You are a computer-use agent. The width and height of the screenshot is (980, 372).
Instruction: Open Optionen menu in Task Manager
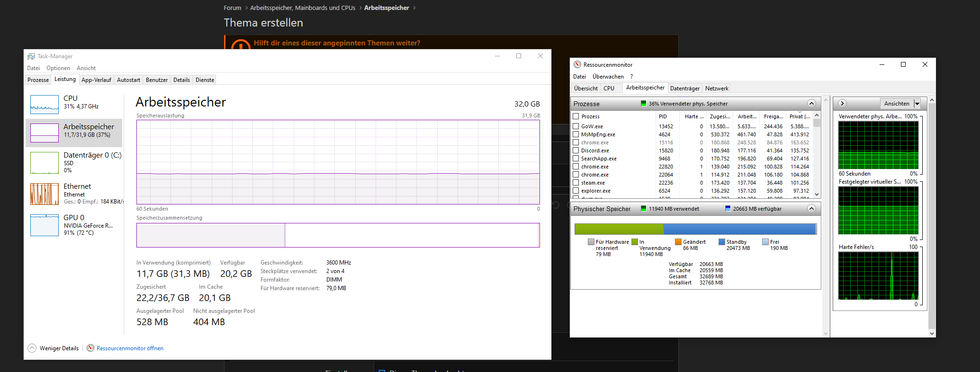58,68
